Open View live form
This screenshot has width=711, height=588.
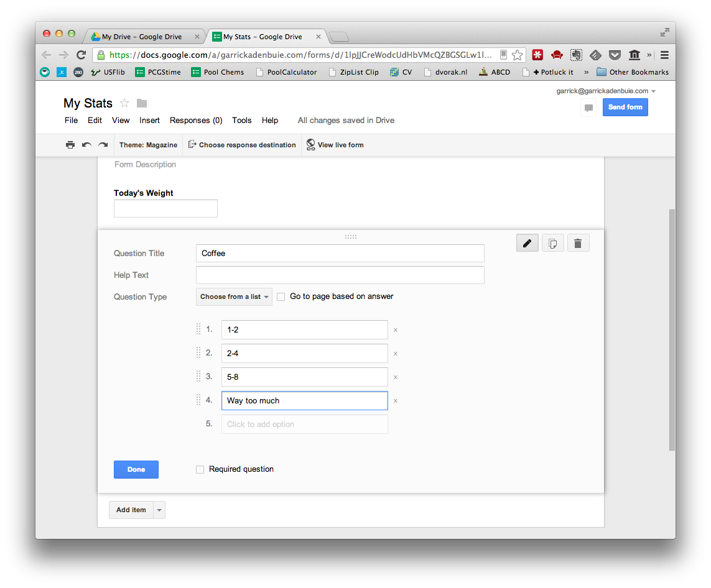point(335,145)
